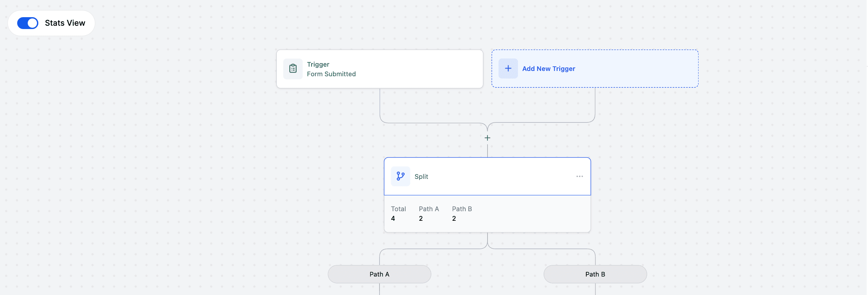868x295 pixels.
Task: Click the Trigger heading text
Action: tap(318, 64)
